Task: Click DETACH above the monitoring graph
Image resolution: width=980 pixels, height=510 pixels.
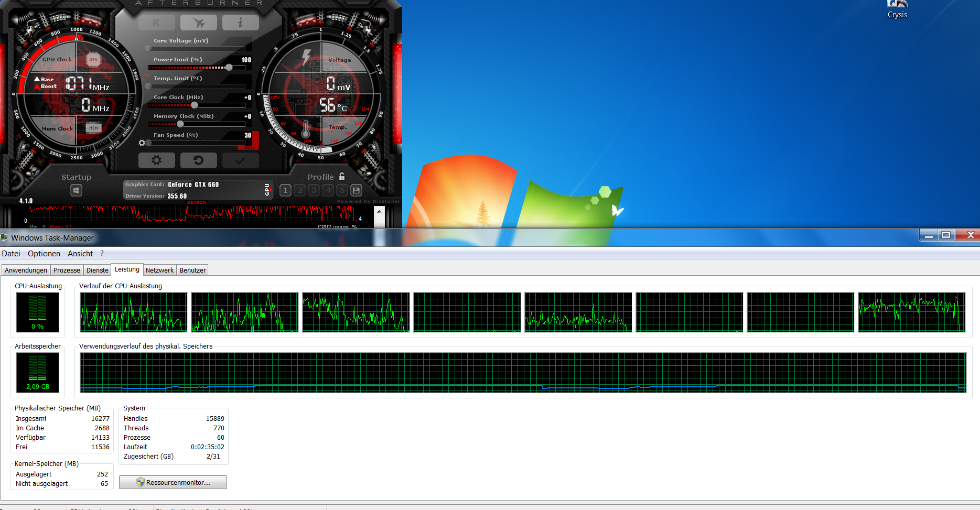Action: [x=197, y=202]
